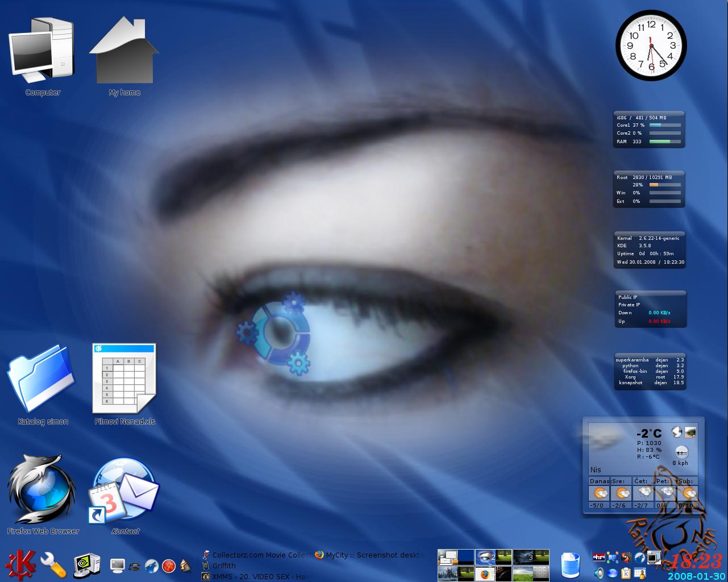This screenshot has width=728, height=582.
Task: Click the Sre forecast icon
Action: 621,493
